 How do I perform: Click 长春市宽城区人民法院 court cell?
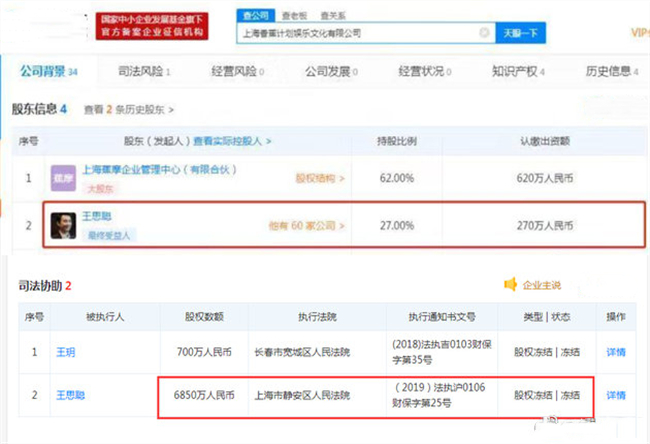pyautogui.click(x=302, y=352)
